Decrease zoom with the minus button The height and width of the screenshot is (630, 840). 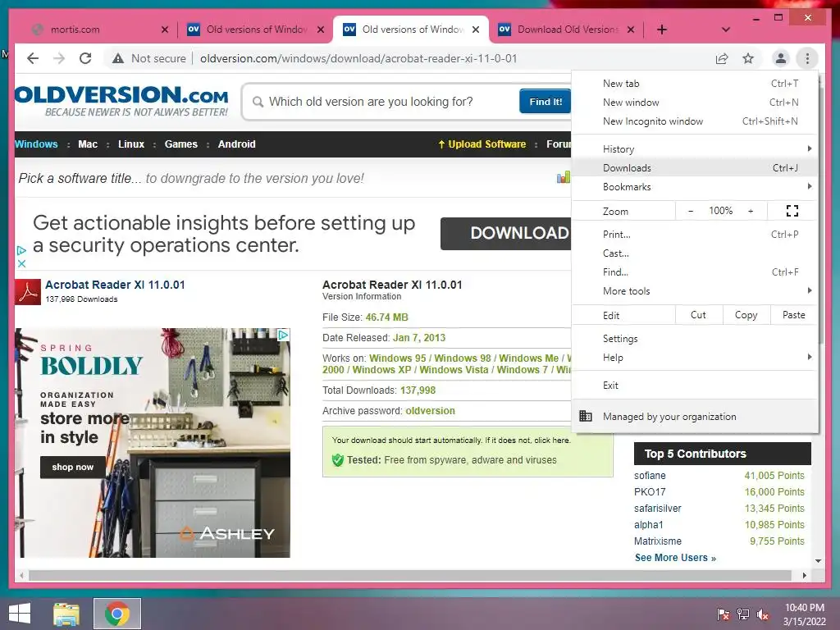coord(691,211)
